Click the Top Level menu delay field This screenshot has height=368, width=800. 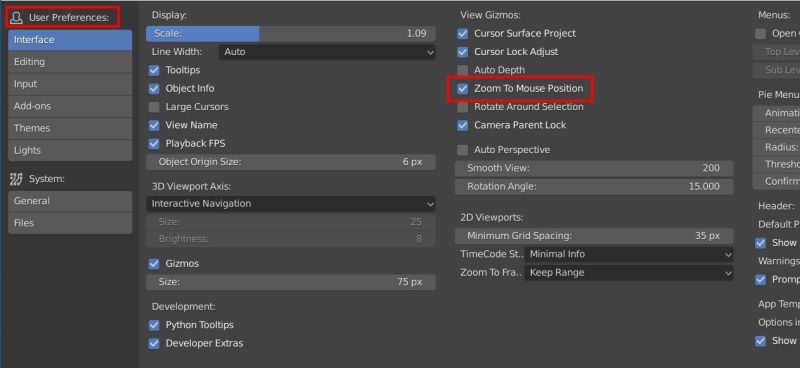click(x=777, y=52)
